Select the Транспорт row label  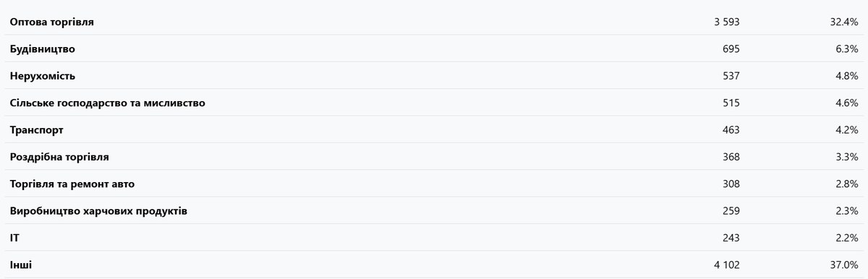pos(37,130)
